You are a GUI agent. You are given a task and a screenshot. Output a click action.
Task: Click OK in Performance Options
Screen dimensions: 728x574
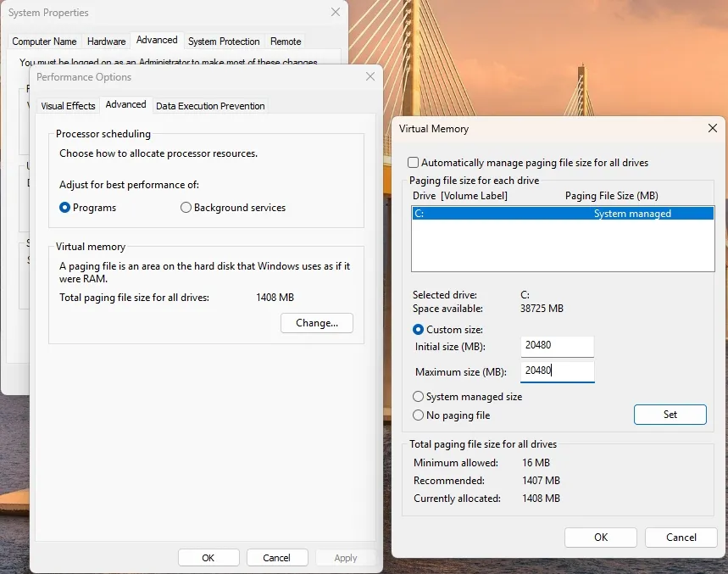tap(208, 557)
